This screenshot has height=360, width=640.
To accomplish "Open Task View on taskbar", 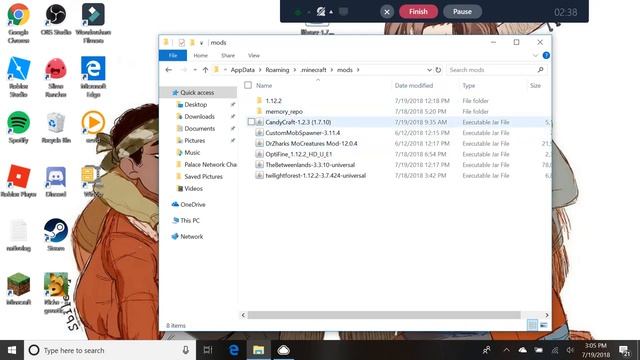I will 208,350.
